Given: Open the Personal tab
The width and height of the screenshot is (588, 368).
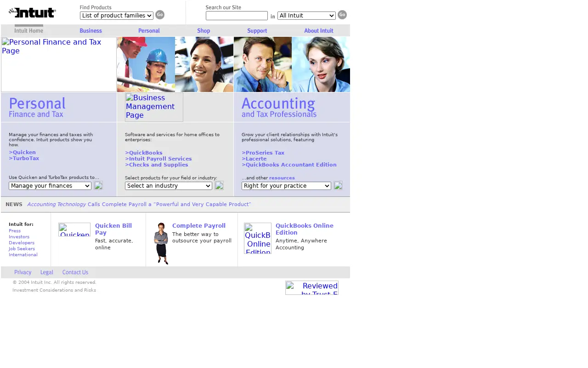Looking at the screenshot, I should tap(149, 31).
